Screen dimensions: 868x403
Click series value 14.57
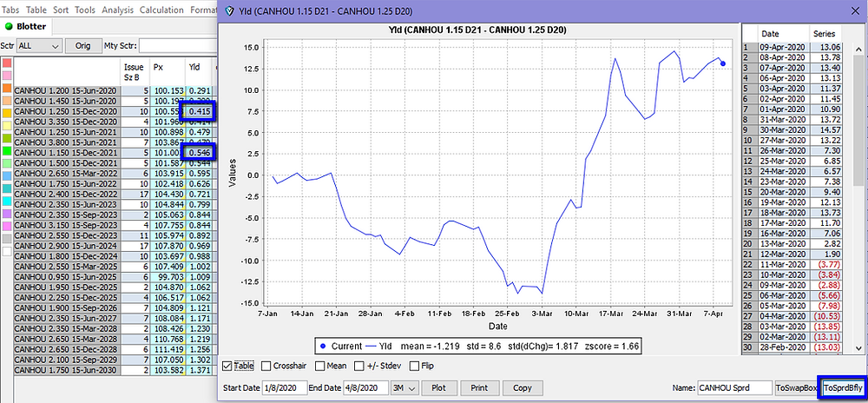click(826, 130)
